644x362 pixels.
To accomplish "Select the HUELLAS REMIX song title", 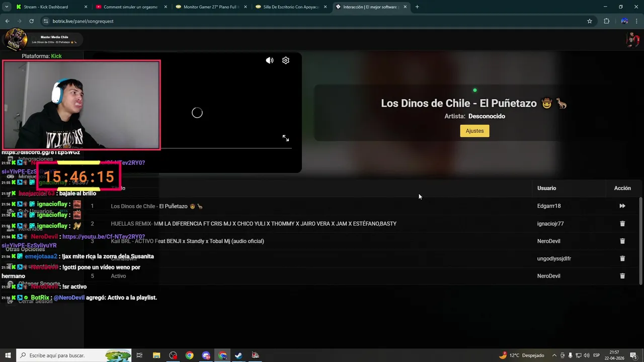I will point(254,224).
